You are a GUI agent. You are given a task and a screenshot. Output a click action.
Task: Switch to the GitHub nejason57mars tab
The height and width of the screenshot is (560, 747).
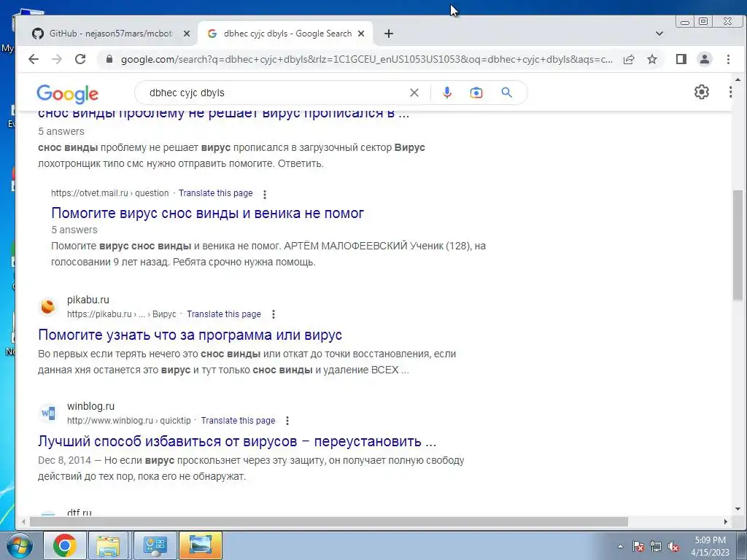pyautogui.click(x=111, y=34)
